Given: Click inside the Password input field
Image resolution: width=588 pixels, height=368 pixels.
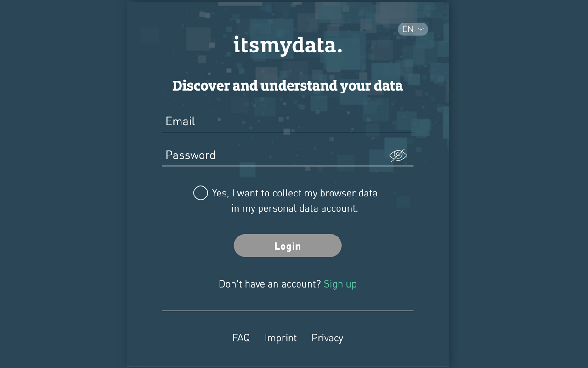Looking at the screenshot, I should (x=276, y=155).
